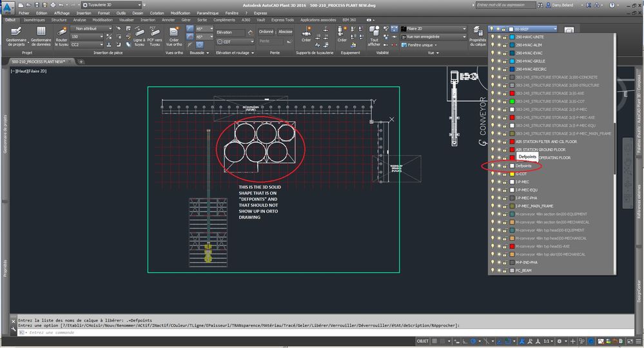Open the AutoCAD application menu button
The image size is (644, 348).
click(x=7, y=7)
